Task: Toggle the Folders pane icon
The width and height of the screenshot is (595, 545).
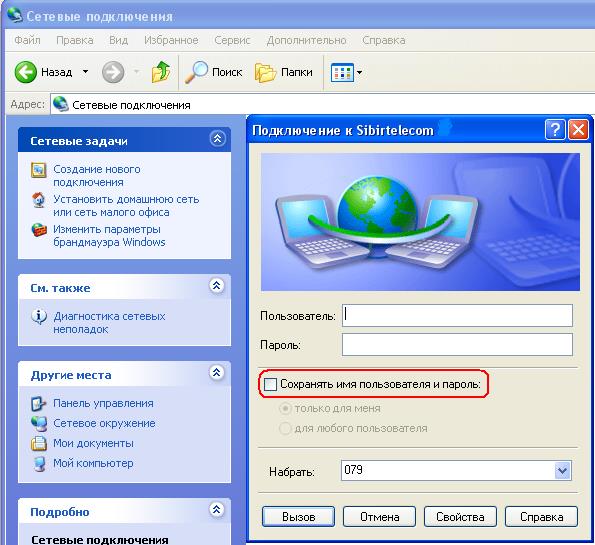Action: [265, 72]
